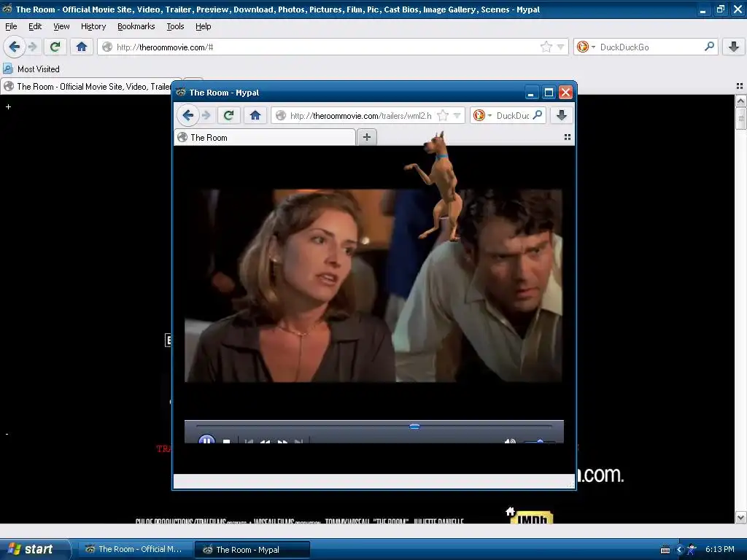747x560 pixels.
Task: Open the Edit menu
Action: tap(35, 26)
